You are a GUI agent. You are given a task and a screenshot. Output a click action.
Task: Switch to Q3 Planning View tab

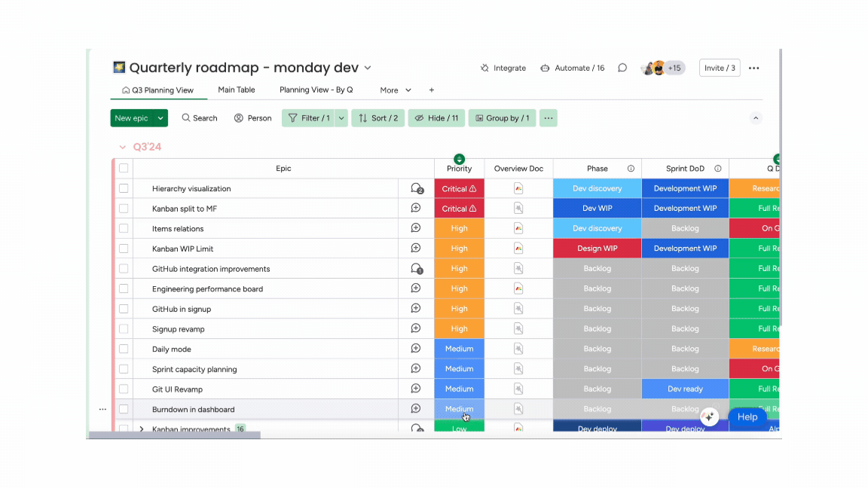click(x=157, y=90)
